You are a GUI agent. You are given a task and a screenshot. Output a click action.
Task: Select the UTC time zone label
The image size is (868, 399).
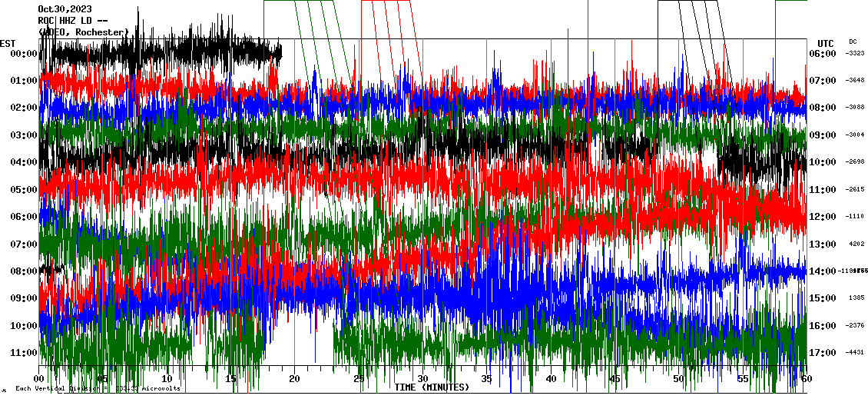pyautogui.click(x=826, y=43)
